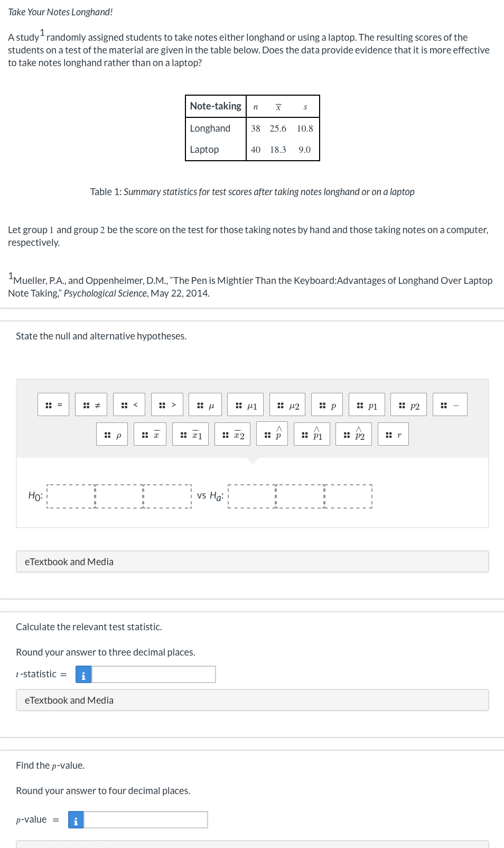Image resolution: width=504 pixels, height=848 pixels.
Task: Select the μ1 symbol in the palette
Action: (x=247, y=405)
